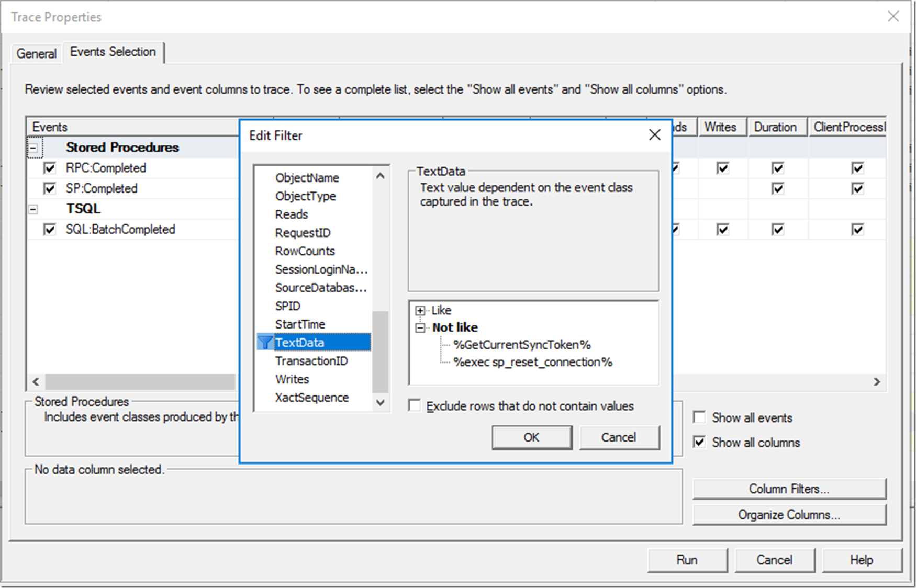Click the Organize Columns button
916x588 pixels.
789,515
